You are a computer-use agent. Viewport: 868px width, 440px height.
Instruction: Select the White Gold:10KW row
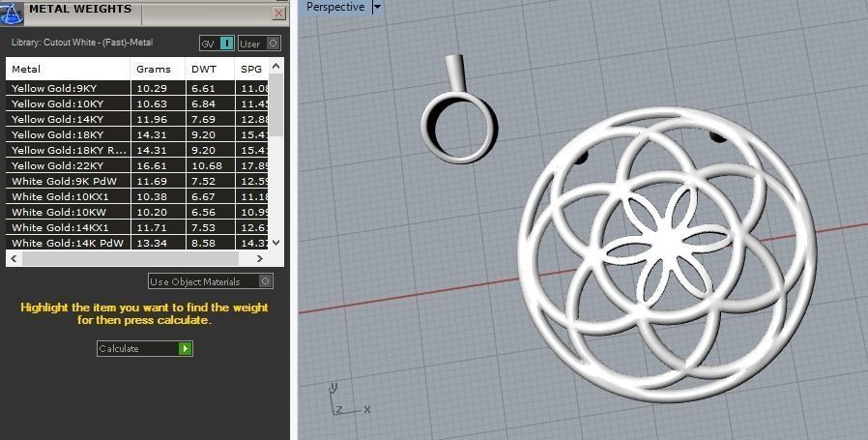pos(137,212)
